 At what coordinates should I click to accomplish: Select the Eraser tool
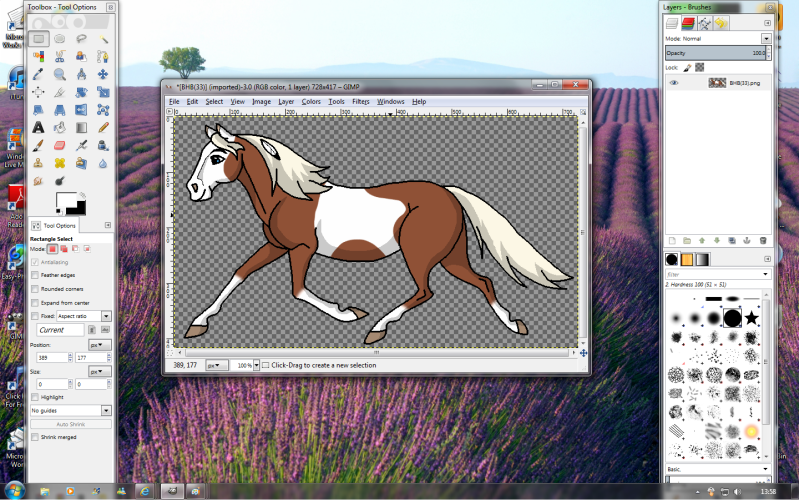point(60,146)
